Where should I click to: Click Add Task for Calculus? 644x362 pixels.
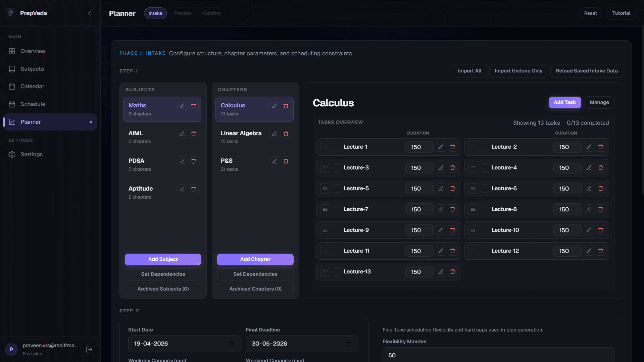(565, 102)
